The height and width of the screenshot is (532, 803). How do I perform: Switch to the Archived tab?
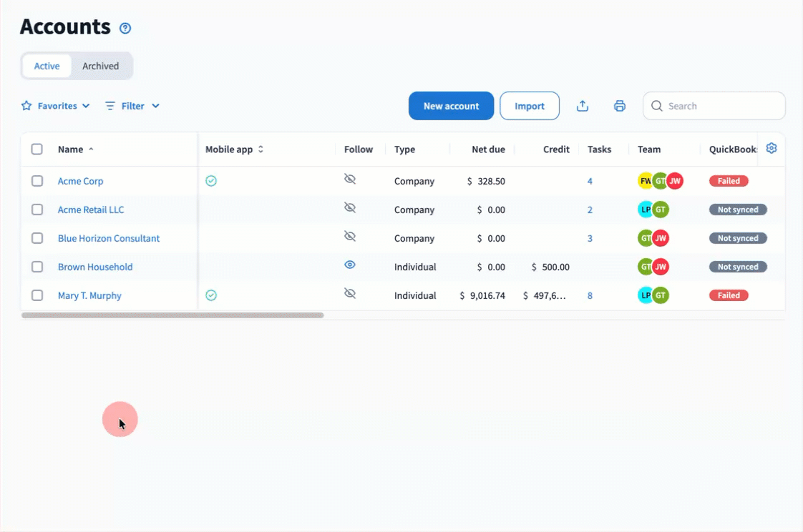tap(100, 66)
